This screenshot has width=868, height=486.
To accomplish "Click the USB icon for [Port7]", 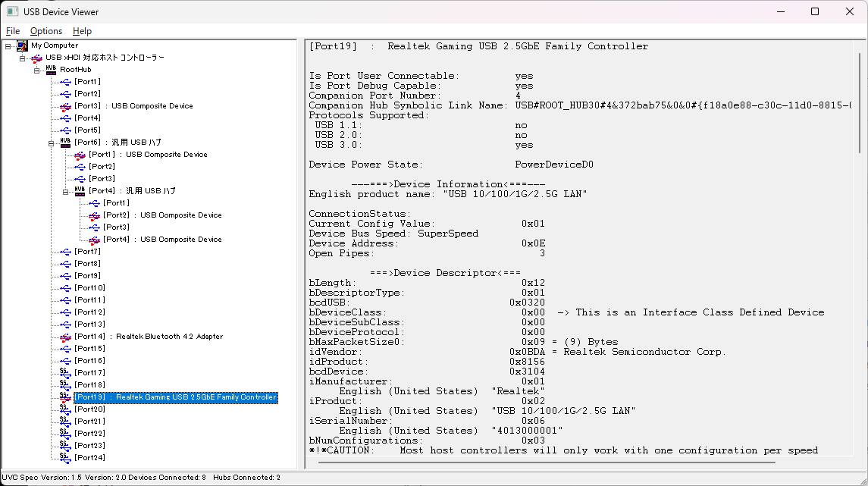I will (x=65, y=252).
